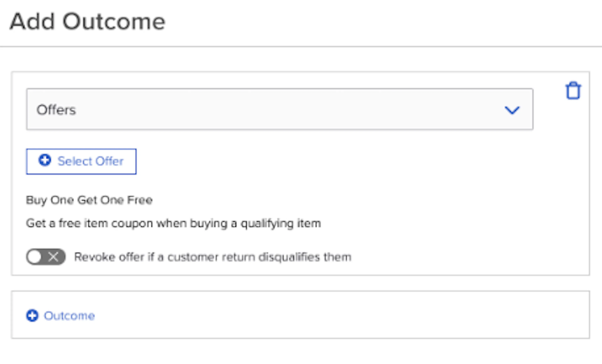Add another outcome using the Outcome link
This screenshot has width=602, height=364.
[x=61, y=316]
